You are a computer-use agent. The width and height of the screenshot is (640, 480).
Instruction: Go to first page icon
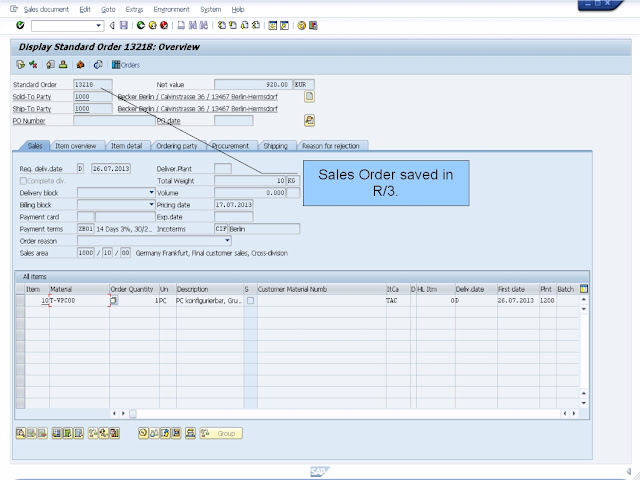pos(221,25)
